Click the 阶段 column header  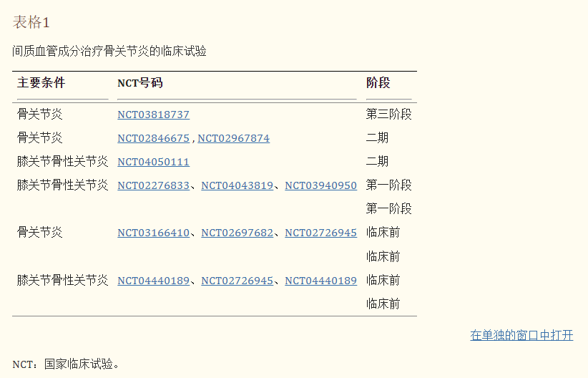click(378, 83)
